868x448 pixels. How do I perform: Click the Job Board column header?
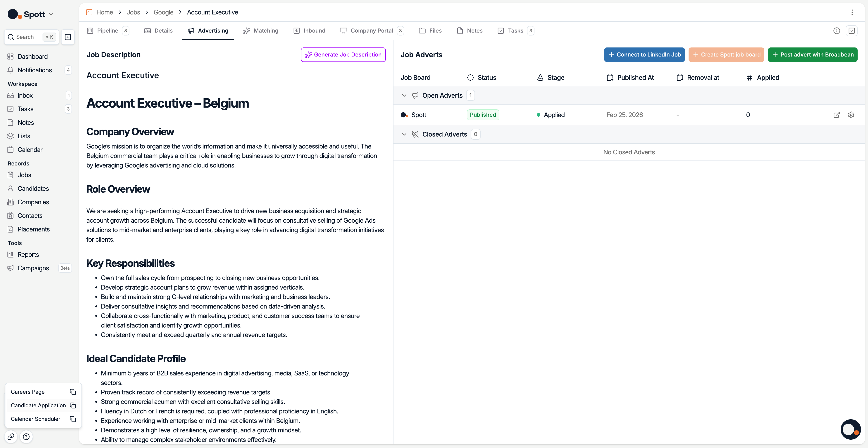[415, 78]
